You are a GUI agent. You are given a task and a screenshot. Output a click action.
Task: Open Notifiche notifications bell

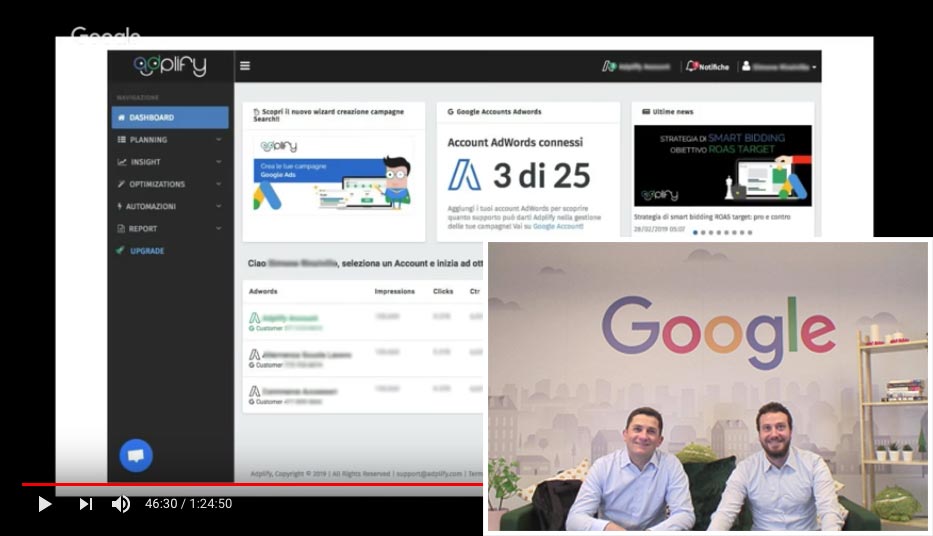click(707, 66)
